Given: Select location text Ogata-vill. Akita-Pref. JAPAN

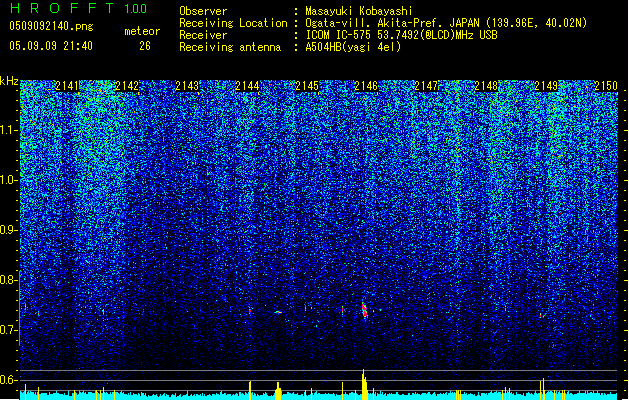Looking at the screenshot, I should tap(392, 23).
